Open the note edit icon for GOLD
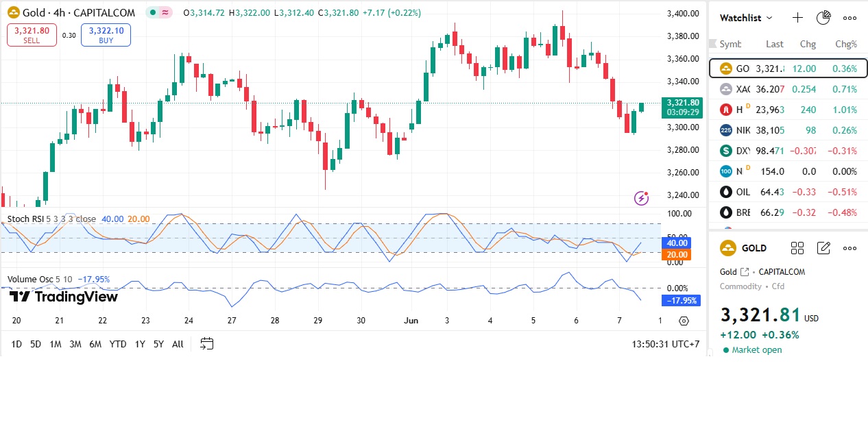This screenshot has height=444, width=868. (823, 248)
